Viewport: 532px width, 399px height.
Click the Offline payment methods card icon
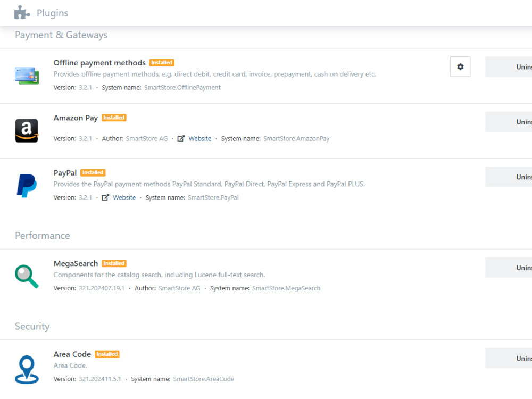tap(27, 76)
